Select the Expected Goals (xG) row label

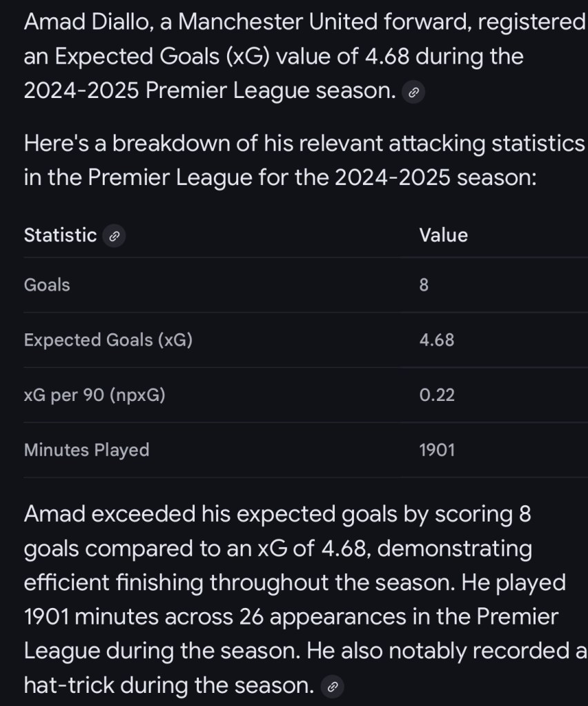(x=108, y=340)
